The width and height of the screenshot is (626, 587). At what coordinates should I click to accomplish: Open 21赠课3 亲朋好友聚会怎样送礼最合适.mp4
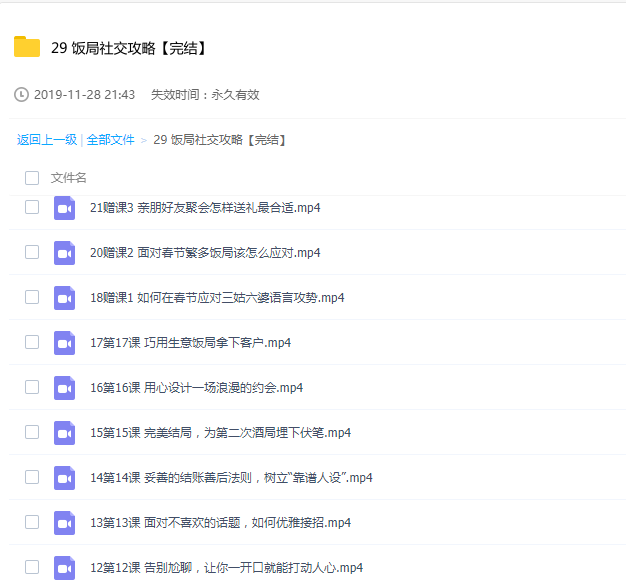tap(205, 208)
